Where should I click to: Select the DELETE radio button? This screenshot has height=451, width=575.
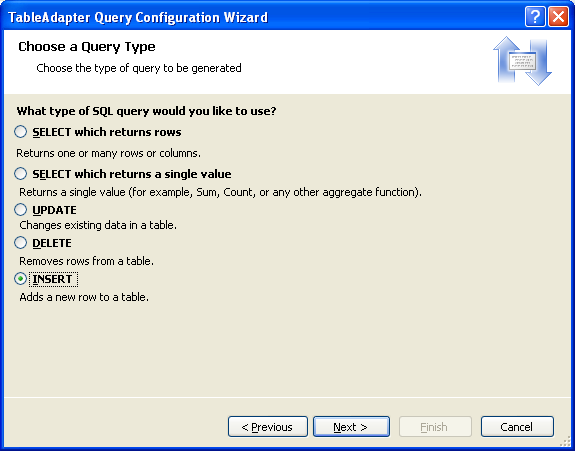pos(21,243)
